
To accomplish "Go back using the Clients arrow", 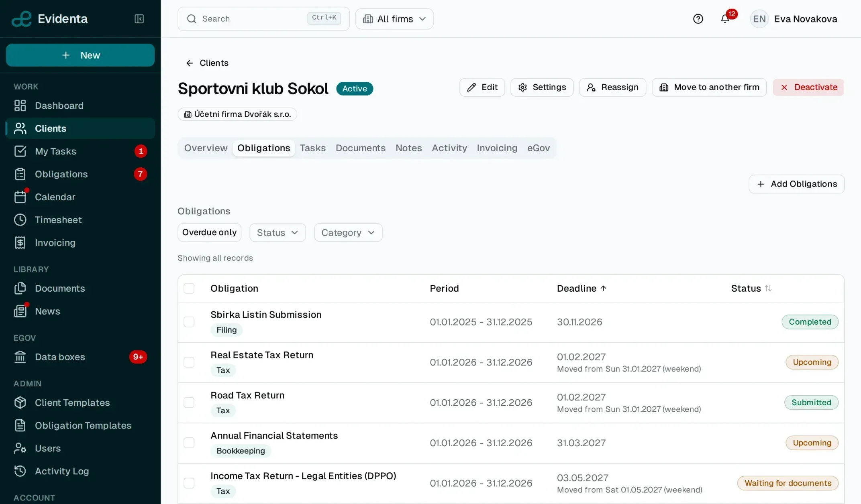I will tap(207, 63).
